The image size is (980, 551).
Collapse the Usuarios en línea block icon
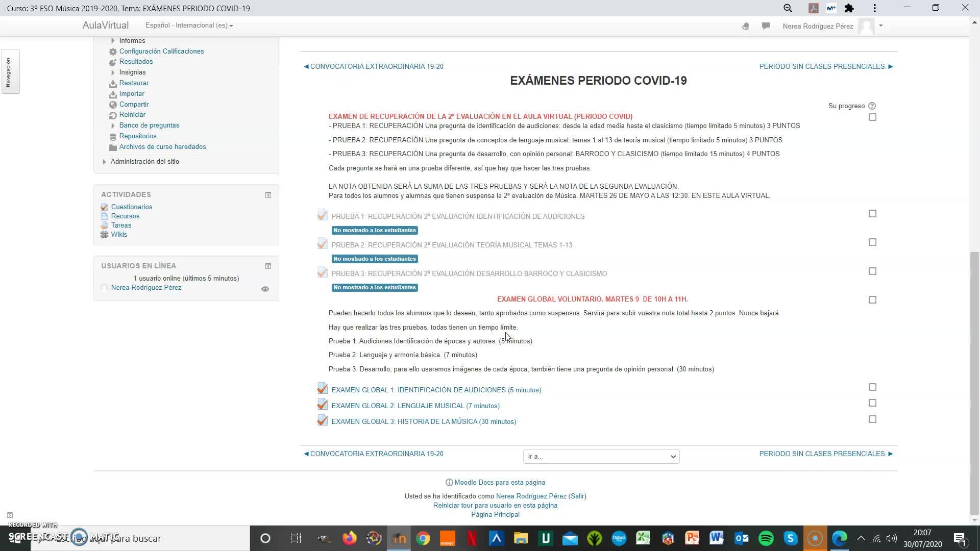pyautogui.click(x=268, y=266)
